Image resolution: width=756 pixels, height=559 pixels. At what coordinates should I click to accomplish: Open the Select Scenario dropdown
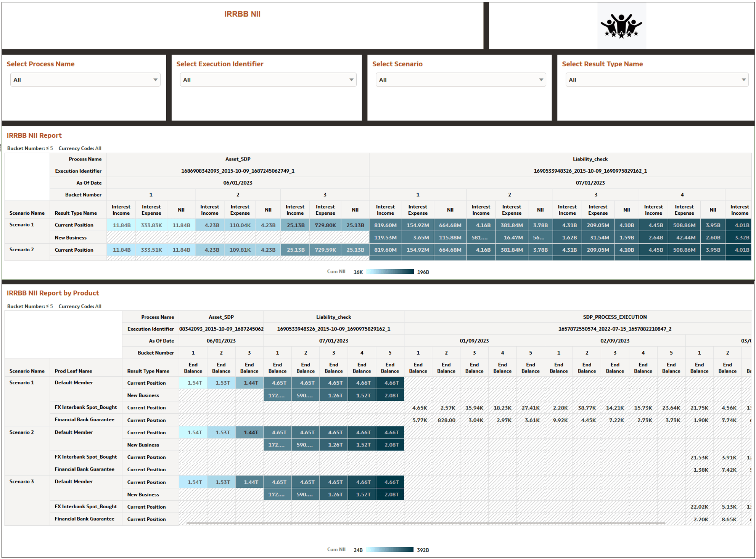coord(460,80)
